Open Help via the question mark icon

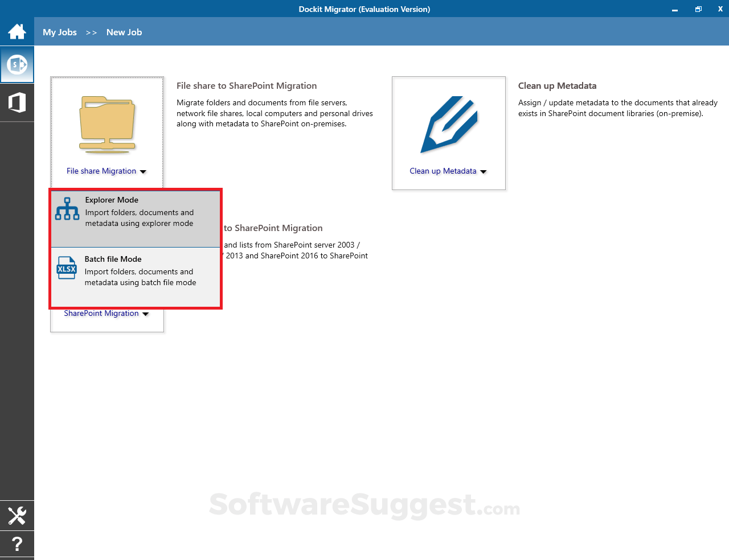click(17, 544)
